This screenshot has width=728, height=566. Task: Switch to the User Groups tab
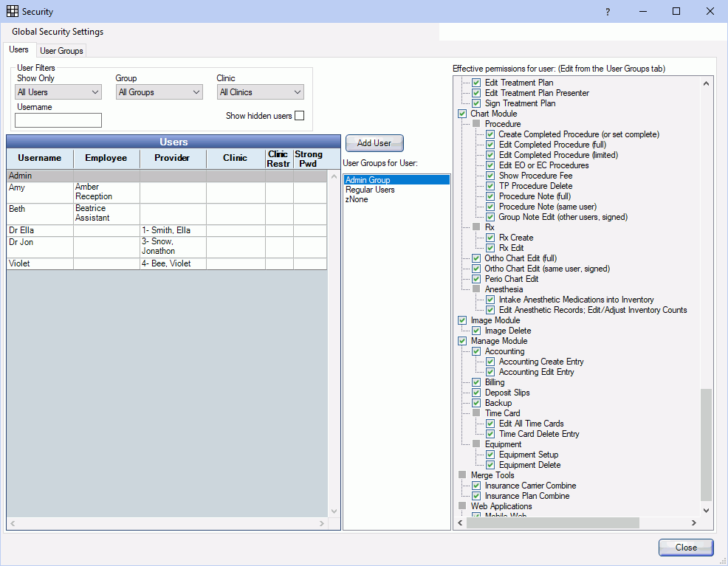(x=61, y=51)
